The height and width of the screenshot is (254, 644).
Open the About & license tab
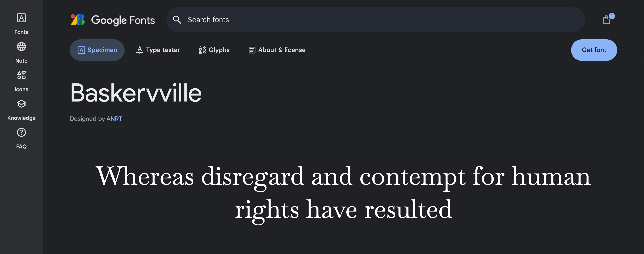coord(277,50)
